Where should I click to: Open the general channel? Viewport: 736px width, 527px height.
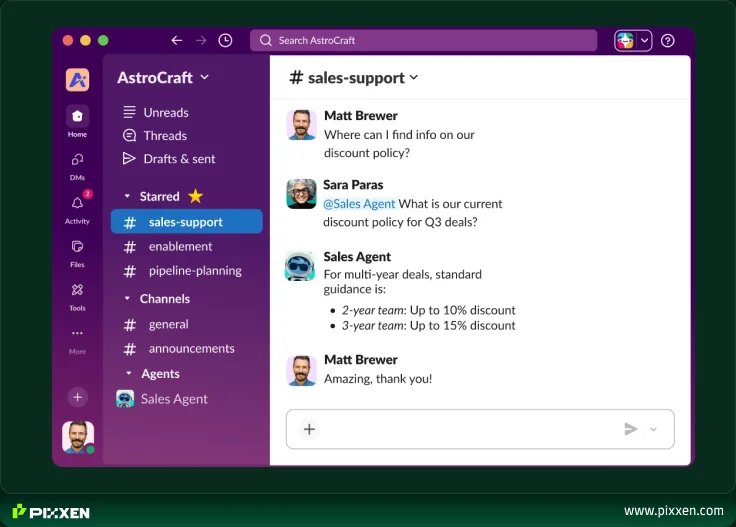click(187, 324)
